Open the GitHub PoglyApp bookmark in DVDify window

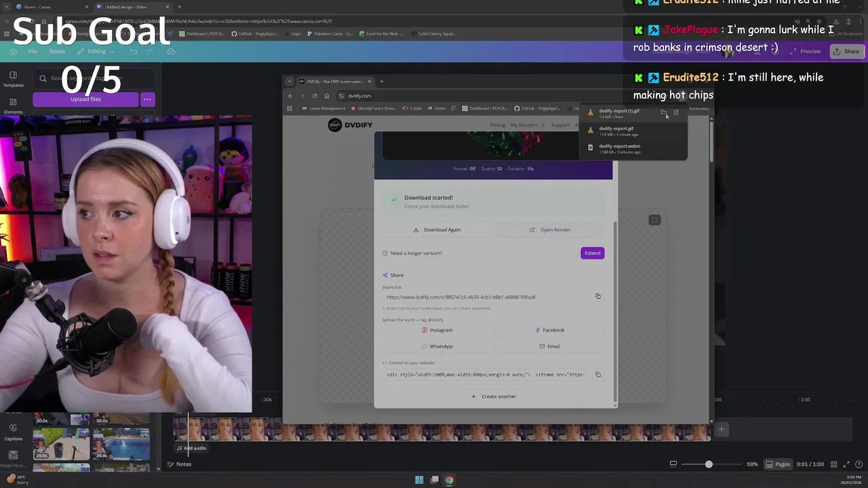click(x=537, y=108)
